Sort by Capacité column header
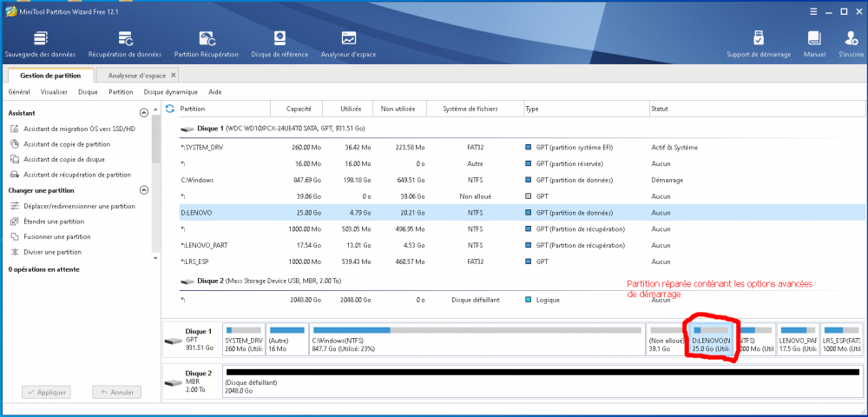This screenshot has width=868, height=417. tap(299, 109)
